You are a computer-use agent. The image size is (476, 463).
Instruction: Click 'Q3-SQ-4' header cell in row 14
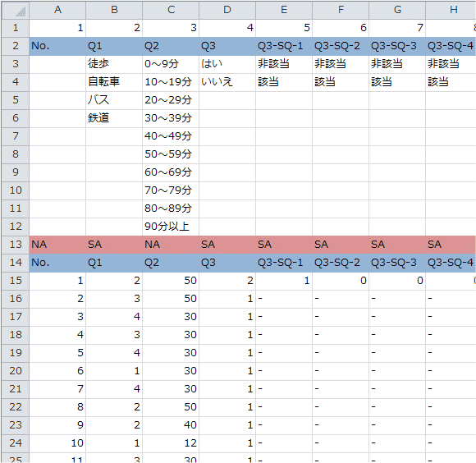[451, 263]
